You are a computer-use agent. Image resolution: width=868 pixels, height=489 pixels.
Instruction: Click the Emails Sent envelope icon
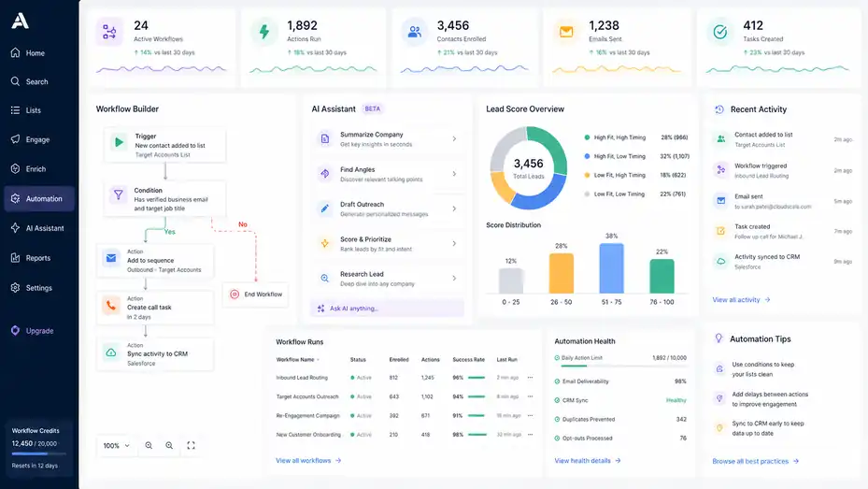click(x=566, y=32)
